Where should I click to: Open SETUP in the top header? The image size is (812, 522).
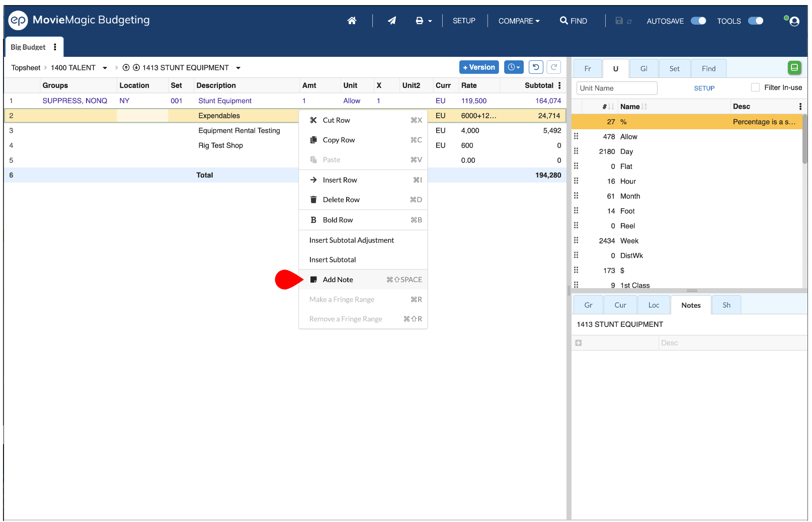(x=464, y=21)
